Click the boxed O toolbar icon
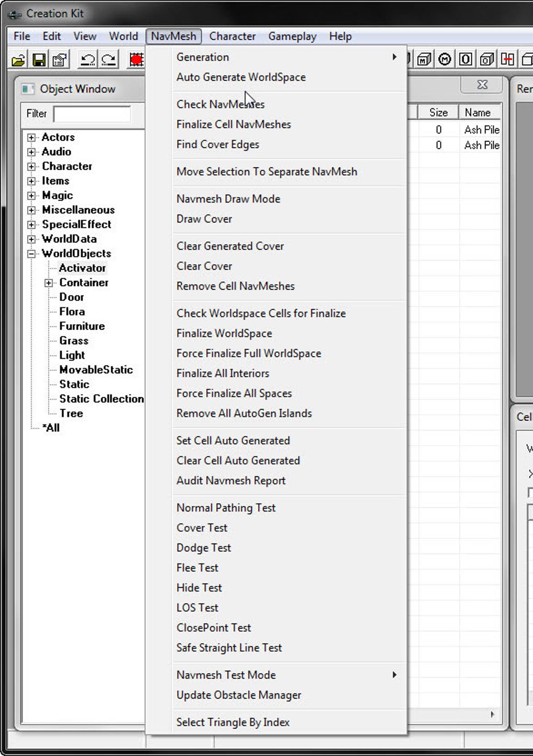The height and width of the screenshot is (756, 533). click(465, 60)
